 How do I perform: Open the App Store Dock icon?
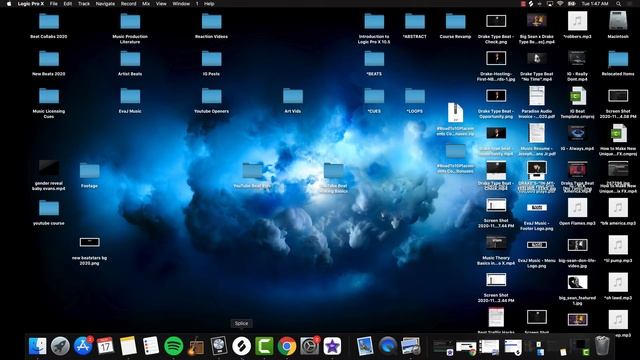pos(83,346)
